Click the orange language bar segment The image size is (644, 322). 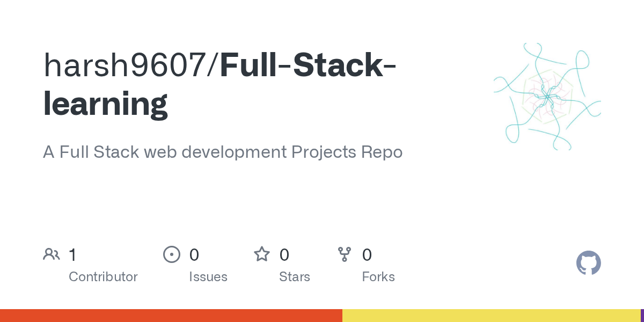tap(171, 316)
